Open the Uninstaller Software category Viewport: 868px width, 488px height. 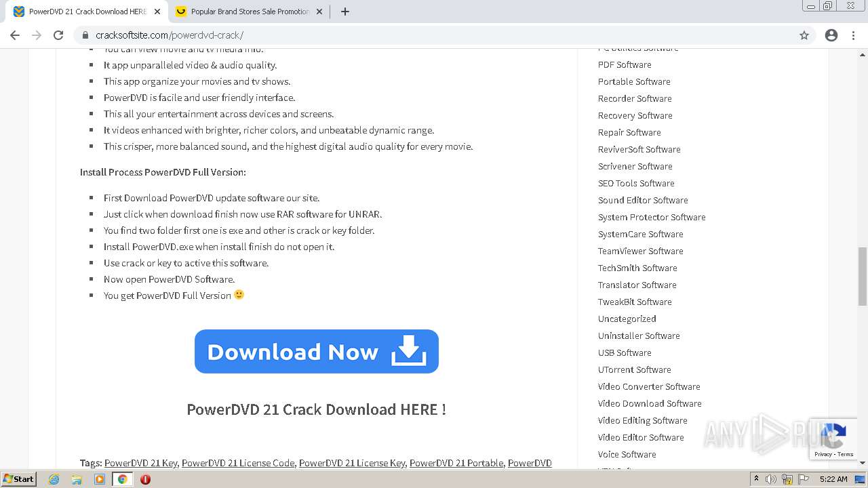(639, 335)
